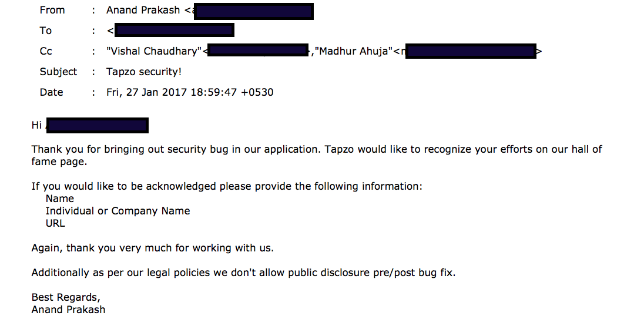
Task: Click the line beginning If you would like
Action: click(227, 186)
